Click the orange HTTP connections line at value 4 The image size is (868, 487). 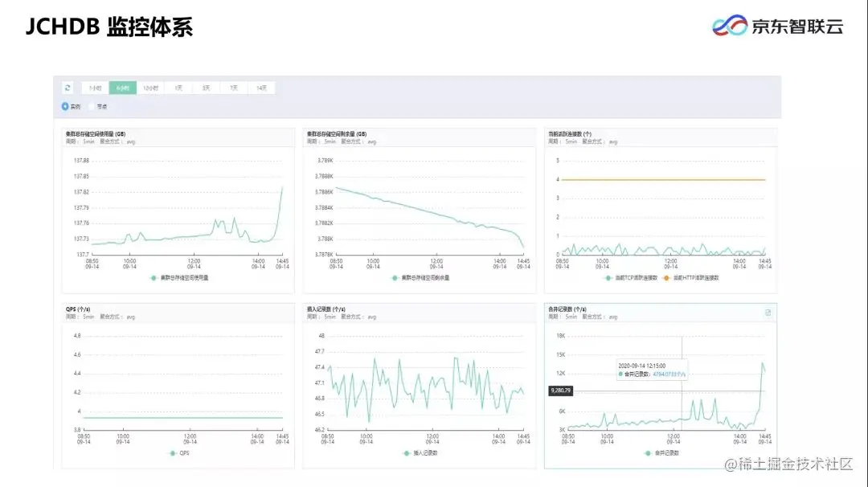(x=663, y=179)
